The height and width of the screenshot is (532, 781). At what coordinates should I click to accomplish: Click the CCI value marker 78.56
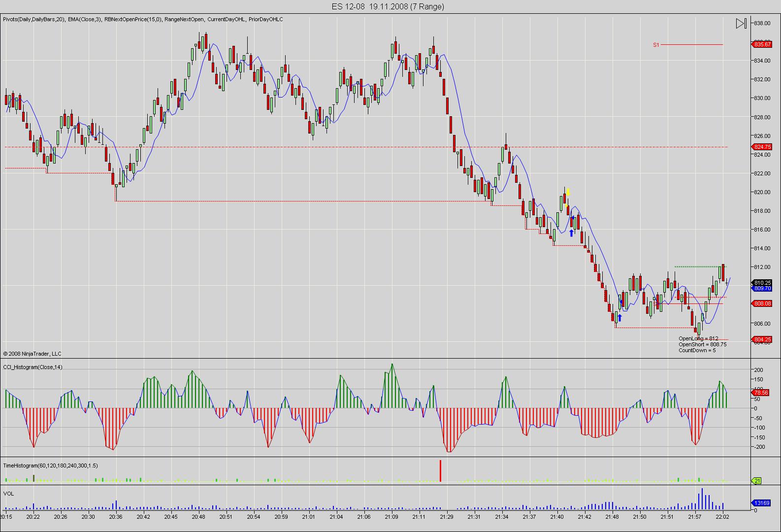coord(761,393)
